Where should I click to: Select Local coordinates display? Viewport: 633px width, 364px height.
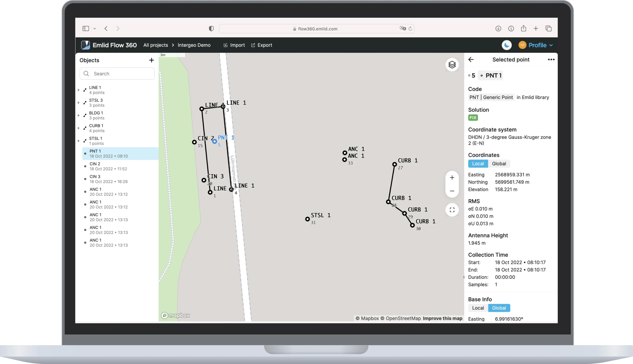click(478, 164)
